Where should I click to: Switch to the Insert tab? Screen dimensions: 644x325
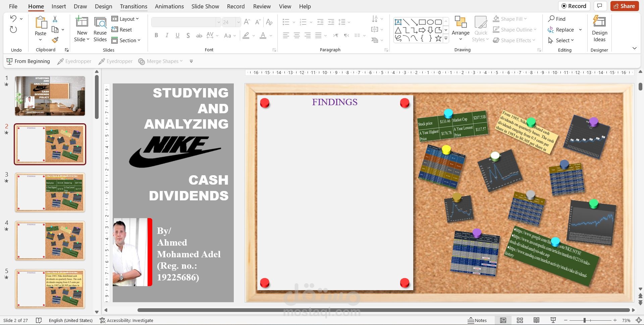[x=59, y=6]
